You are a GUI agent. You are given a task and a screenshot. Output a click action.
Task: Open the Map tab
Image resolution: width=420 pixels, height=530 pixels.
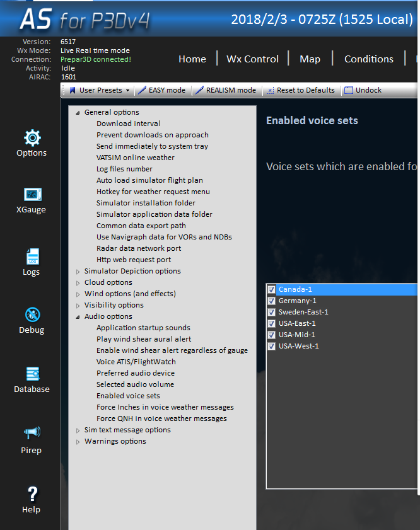(x=310, y=59)
